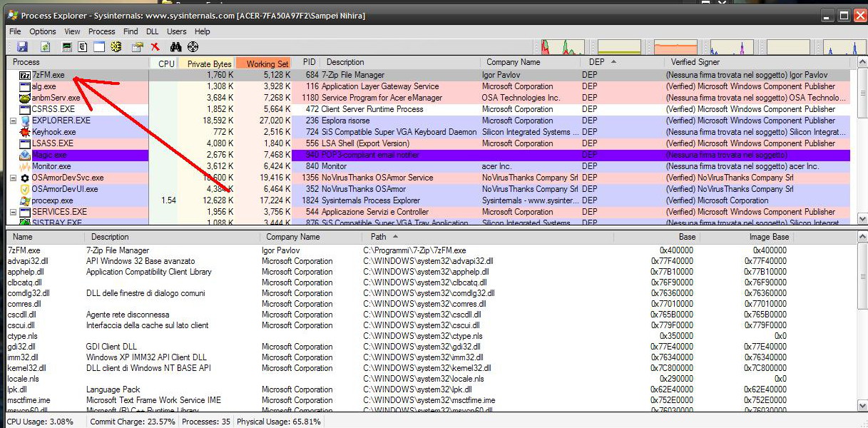Open the Options menu
Viewport: 868px width, 428px height.
pyautogui.click(x=43, y=31)
